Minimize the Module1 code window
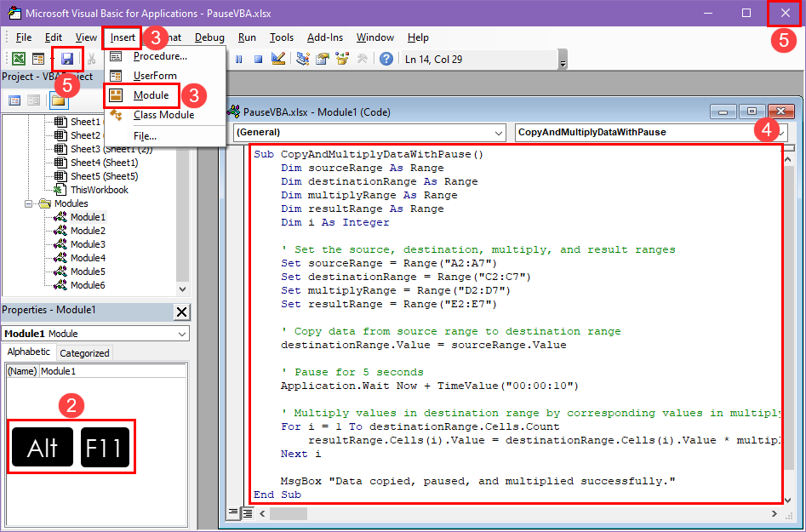The width and height of the screenshot is (806, 532). (x=723, y=112)
